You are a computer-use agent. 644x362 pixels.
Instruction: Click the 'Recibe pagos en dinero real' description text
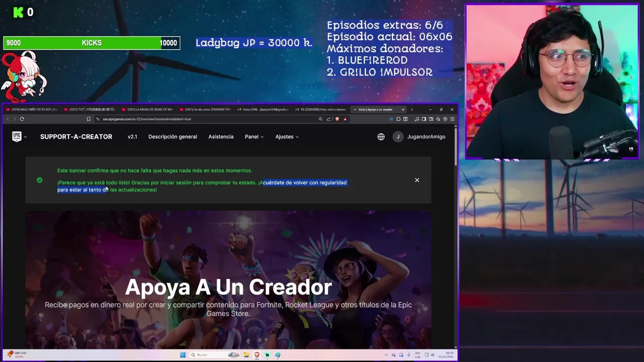[228, 309]
